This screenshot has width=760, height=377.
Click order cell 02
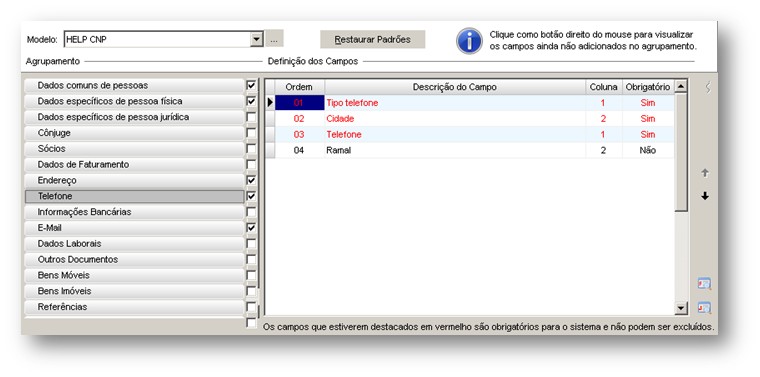click(300, 119)
